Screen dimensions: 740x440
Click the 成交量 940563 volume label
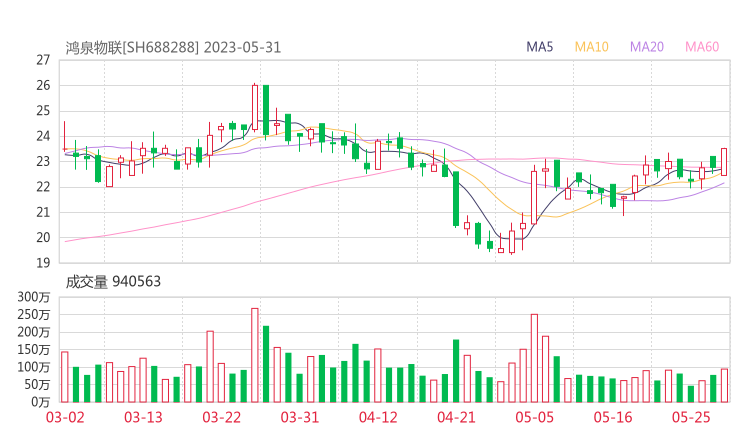pyautogui.click(x=113, y=282)
